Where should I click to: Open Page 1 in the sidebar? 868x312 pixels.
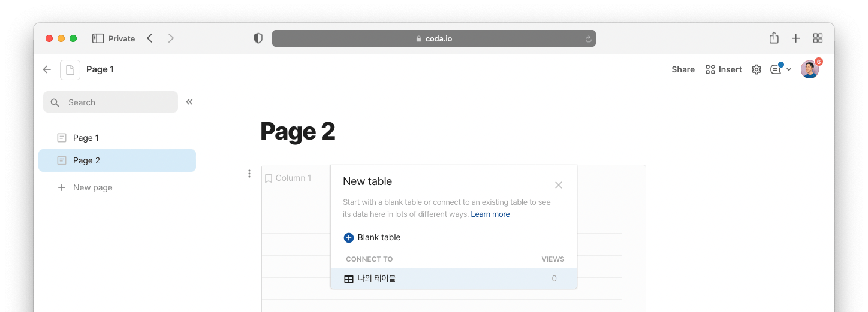(x=86, y=138)
